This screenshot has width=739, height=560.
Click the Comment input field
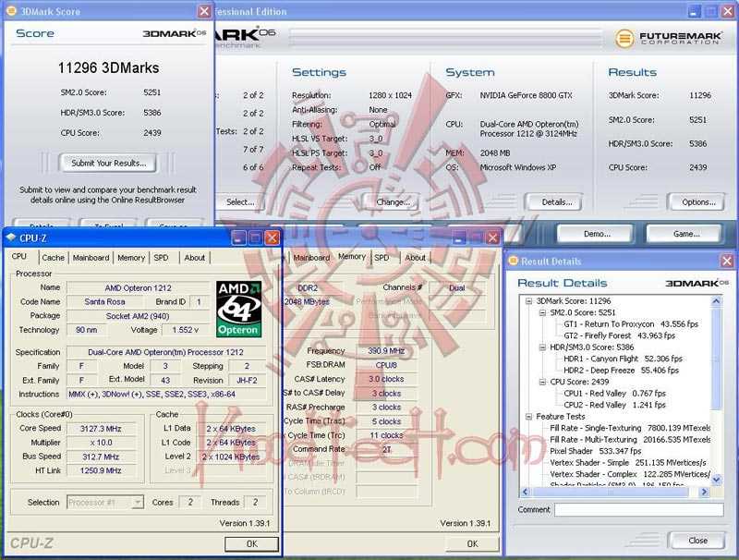[639, 509]
